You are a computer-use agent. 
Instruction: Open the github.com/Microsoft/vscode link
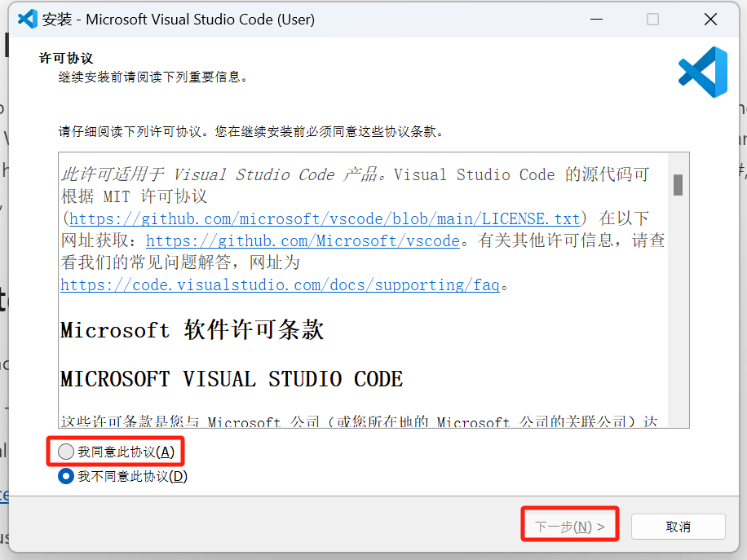[x=303, y=240]
